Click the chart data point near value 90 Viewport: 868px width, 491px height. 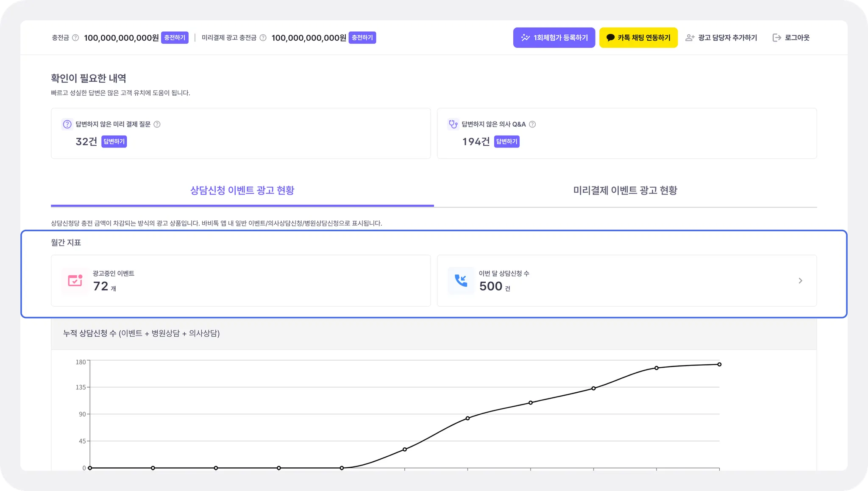[467, 418]
